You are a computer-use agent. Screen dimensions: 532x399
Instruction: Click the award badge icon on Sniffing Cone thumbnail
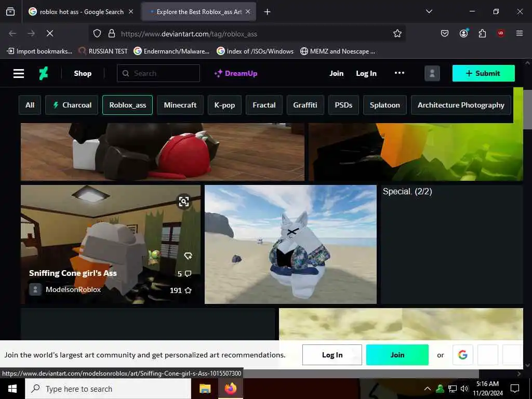(x=188, y=256)
